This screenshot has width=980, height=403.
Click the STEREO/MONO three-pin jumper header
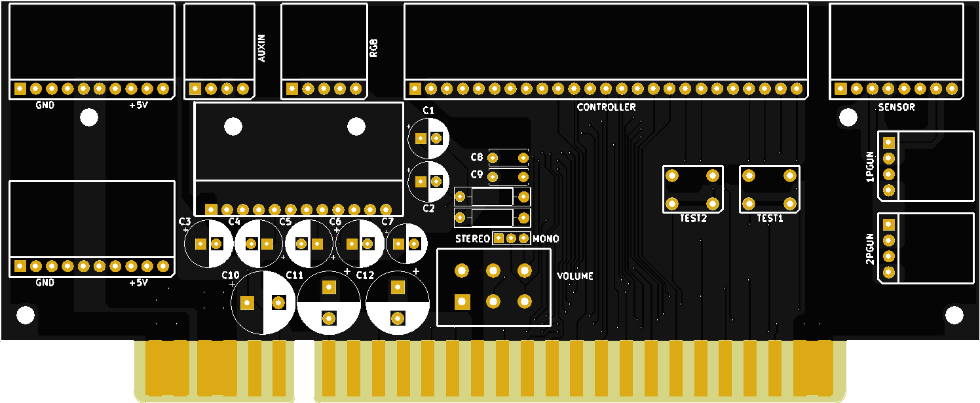click(511, 238)
